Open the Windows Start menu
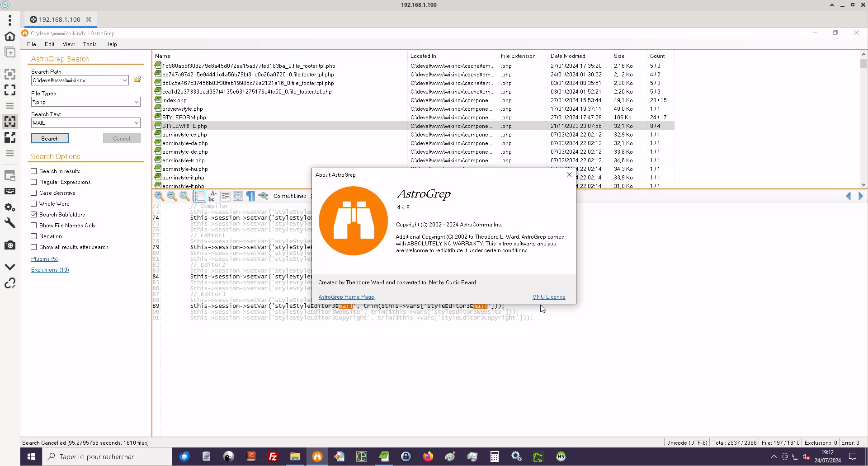 (31, 457)
